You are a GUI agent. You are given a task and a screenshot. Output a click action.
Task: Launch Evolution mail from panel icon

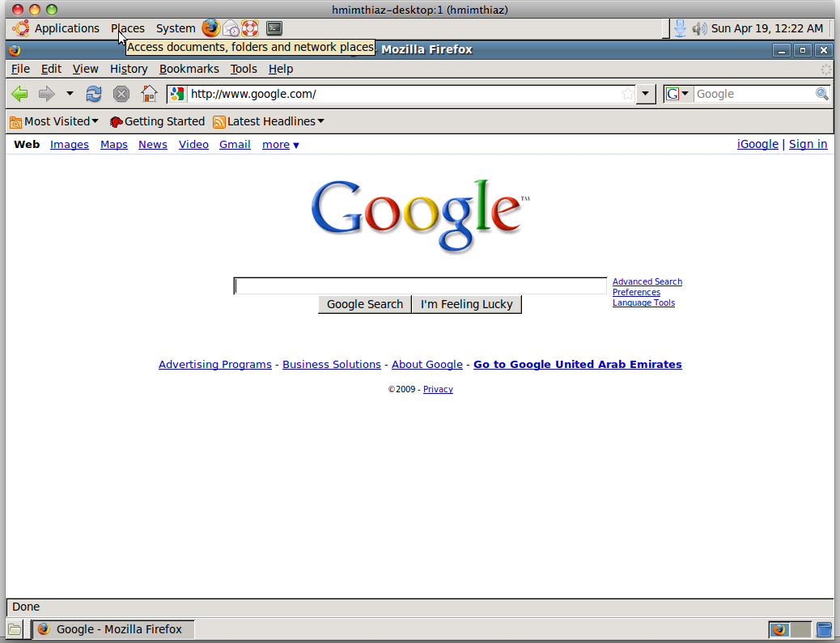coord(231,27)
